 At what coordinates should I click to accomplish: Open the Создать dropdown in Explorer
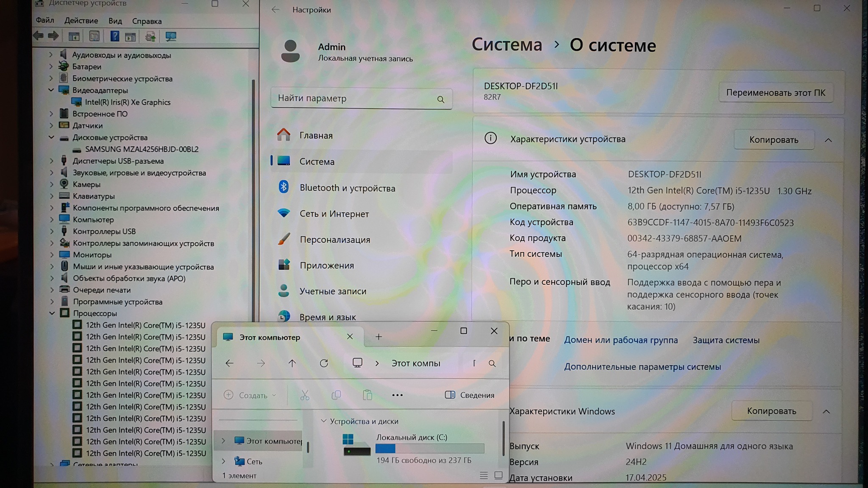tap(250, 395)
